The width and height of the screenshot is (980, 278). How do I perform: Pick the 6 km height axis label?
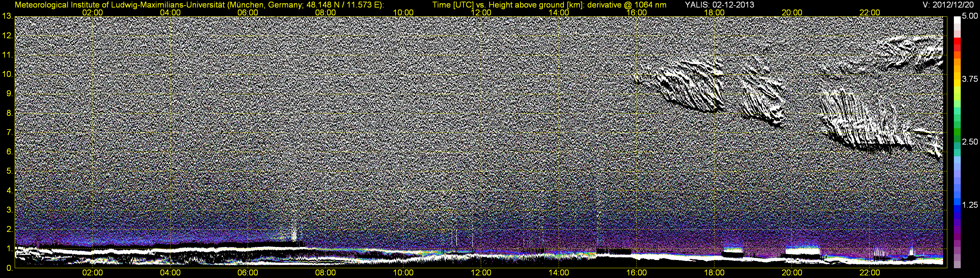point(9,152)
